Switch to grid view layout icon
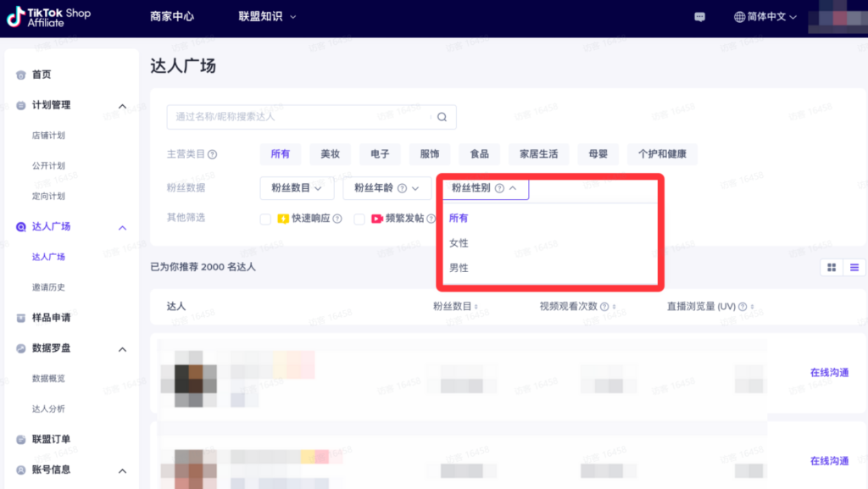 coord(832,268)
